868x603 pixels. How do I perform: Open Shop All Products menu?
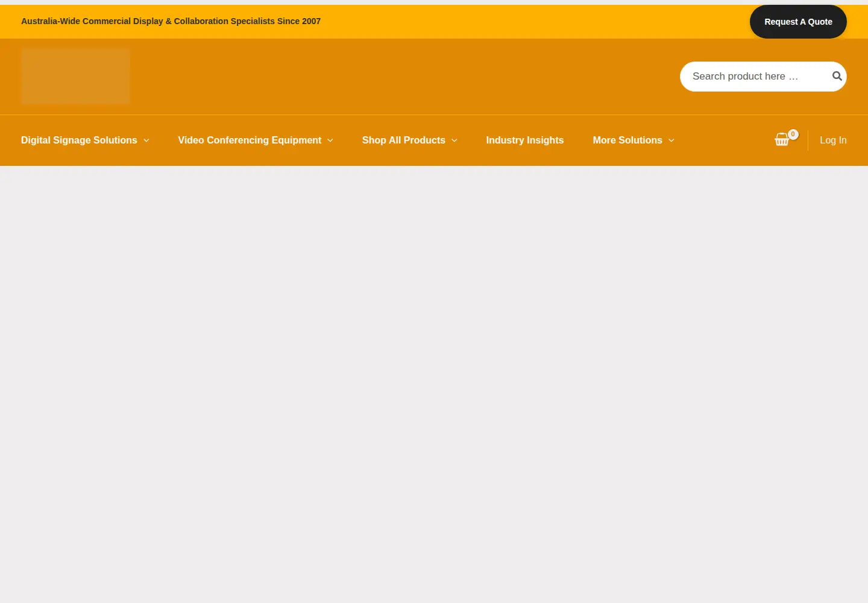click(x=403, y=140)
